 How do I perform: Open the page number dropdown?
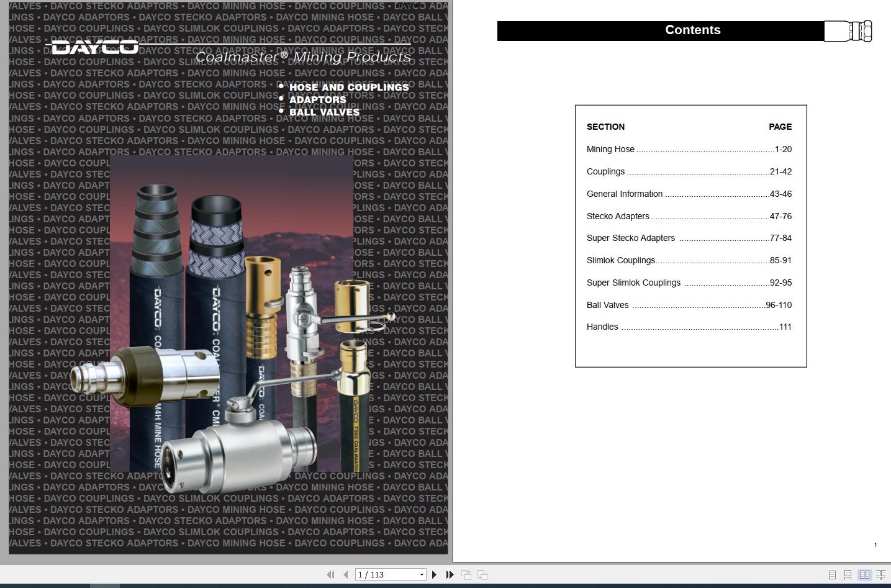(422, 575)
